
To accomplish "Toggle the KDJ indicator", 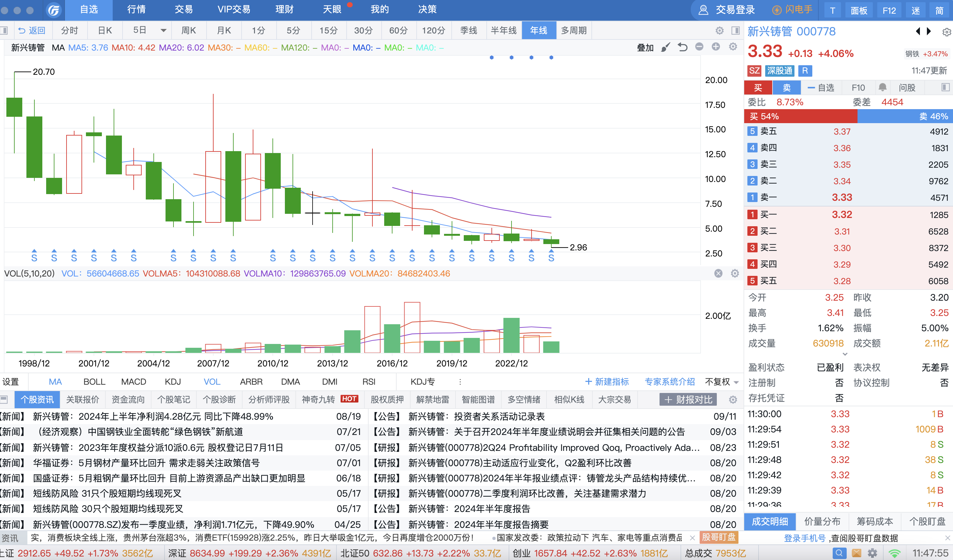I will click(x=173, y=382).
